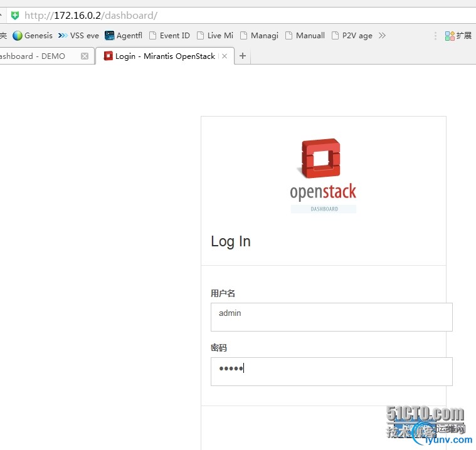Open the Genesis bookmark
Viewport: 476px width, 450px height.
[x=33, y=36]
